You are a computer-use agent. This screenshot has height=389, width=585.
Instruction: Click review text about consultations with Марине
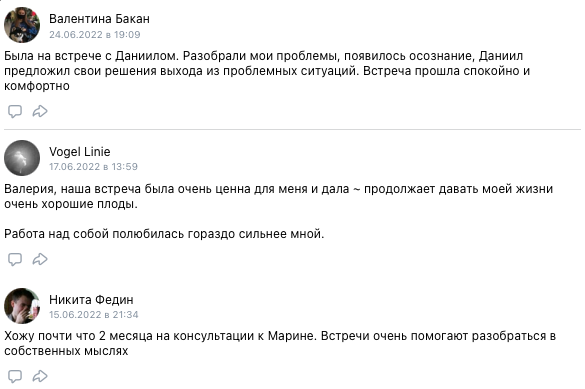(280, 343)
